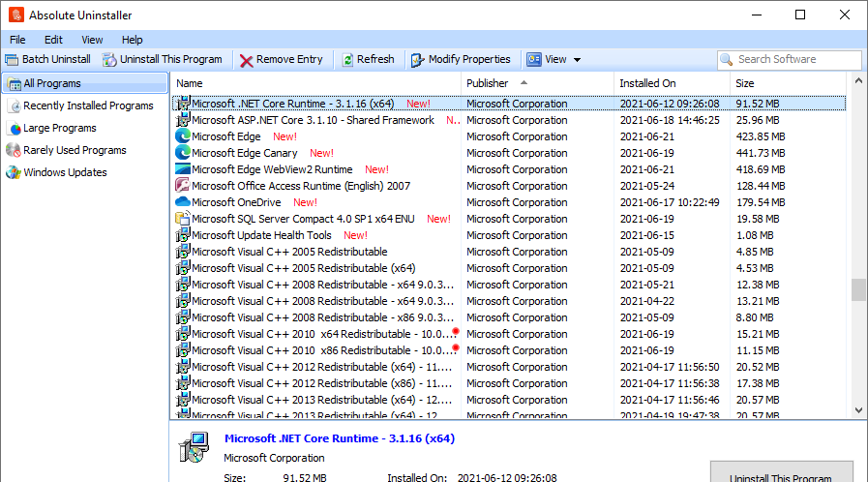868x482 pixels.
Task: Click the scrollbar up arrow
Action: point(858,80)
